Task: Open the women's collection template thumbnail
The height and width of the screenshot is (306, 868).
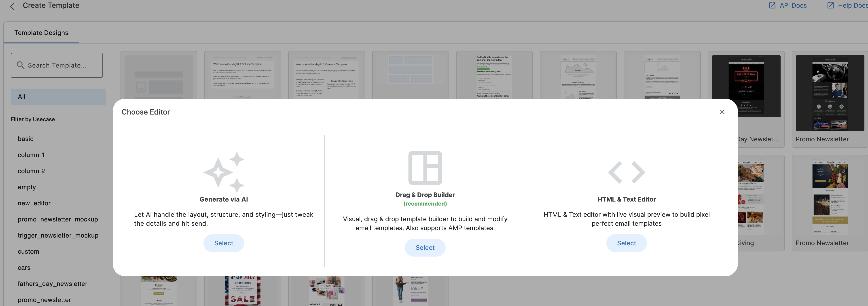Action: click(326, 291)
